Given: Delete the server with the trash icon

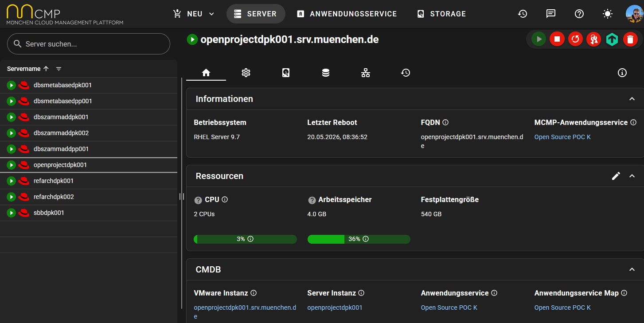Looking at the screenshot, I should pyautogui.click(x=630, y=39).
